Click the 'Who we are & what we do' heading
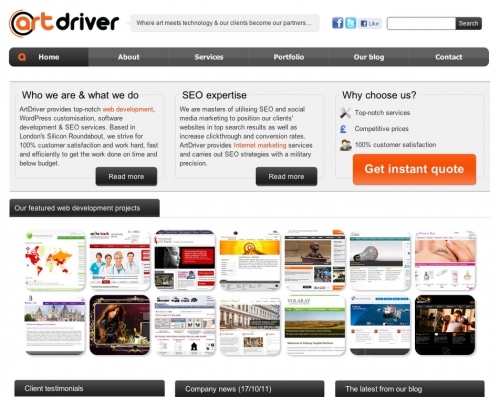The height and width of the screenshot is (397, 500). tap(80, 95)
